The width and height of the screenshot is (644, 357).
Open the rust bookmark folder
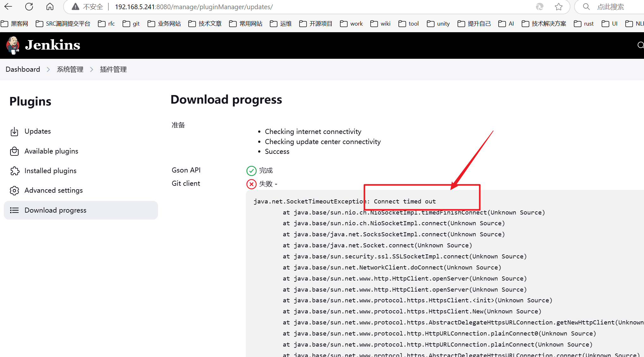(x=584, y=24)
